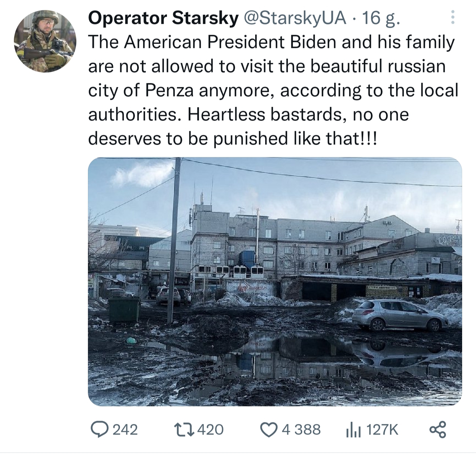The height and width of the screenshot is (458, 476).
Task: Click the like count 4 388
Action: 301,430
